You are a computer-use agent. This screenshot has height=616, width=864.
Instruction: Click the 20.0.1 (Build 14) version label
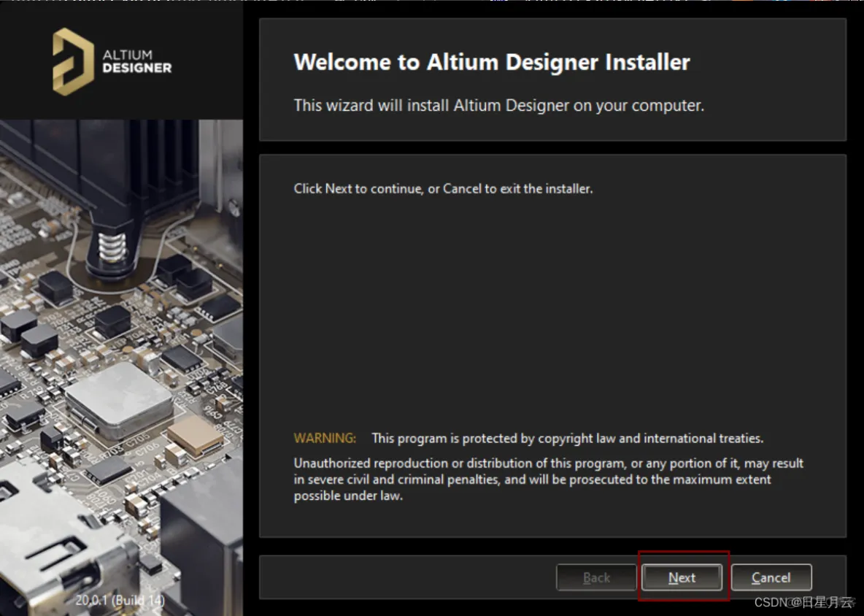click(120, 600)
